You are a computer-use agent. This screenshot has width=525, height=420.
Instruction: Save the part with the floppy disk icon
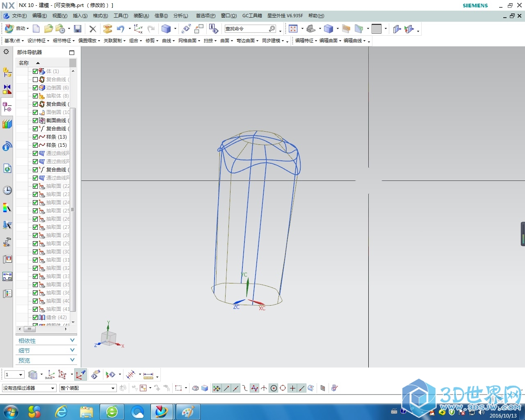tap(78, 29)
